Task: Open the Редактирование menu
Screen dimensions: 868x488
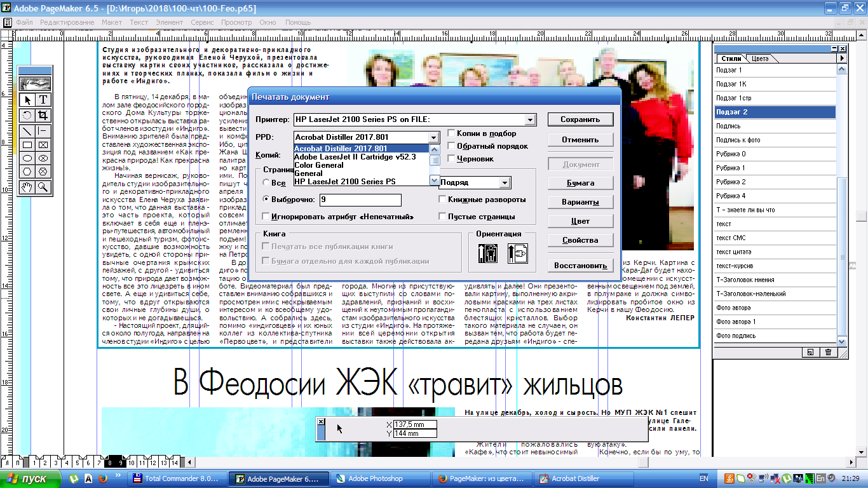Action: (x=67, y=22)
